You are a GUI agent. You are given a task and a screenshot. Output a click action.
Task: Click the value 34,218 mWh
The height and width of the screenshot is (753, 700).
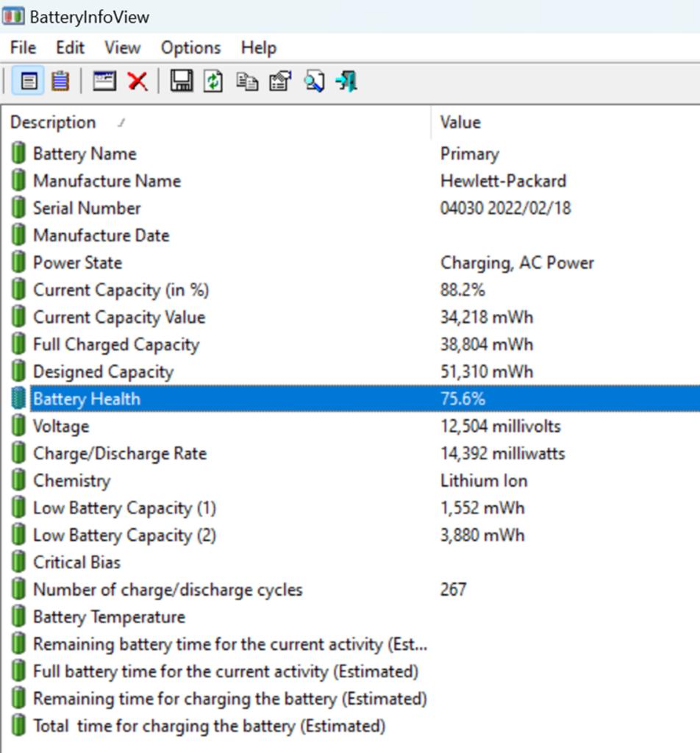point(487,318)
